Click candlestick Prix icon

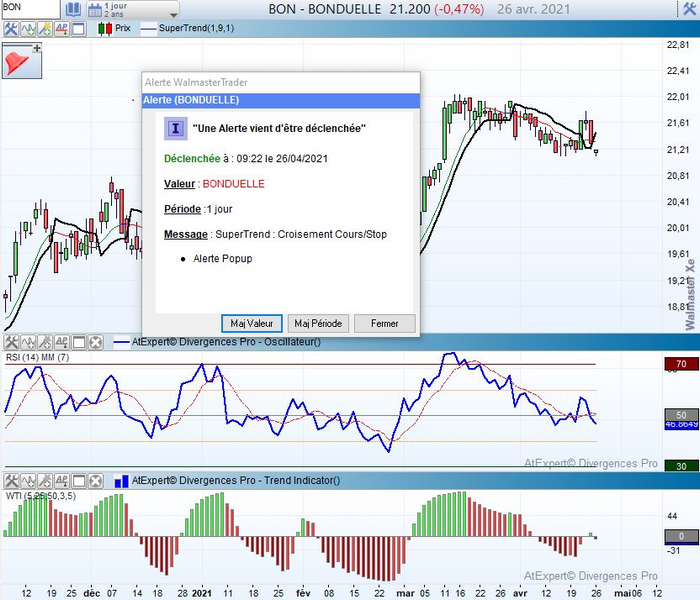[105, 29]
